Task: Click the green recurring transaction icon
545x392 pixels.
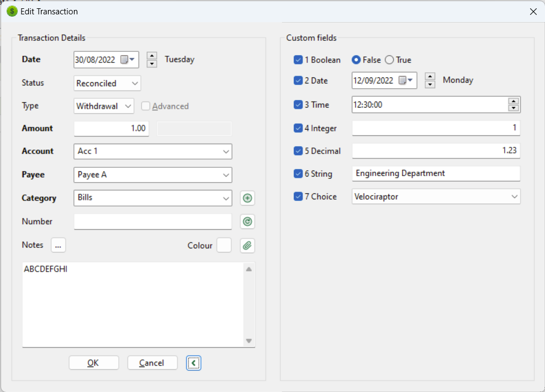Action: (x=247, y=221)
